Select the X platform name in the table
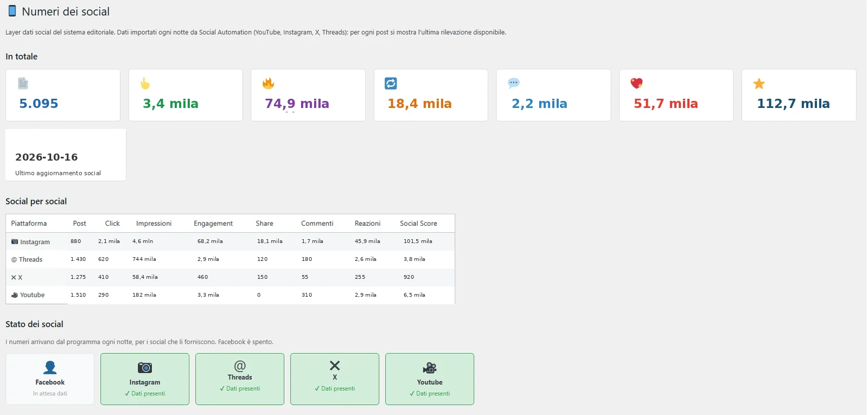 pyautogui.click(x=20, y=277)
